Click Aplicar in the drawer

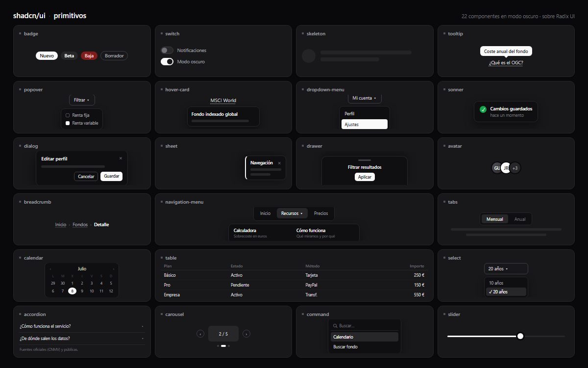tap(365, 177)
